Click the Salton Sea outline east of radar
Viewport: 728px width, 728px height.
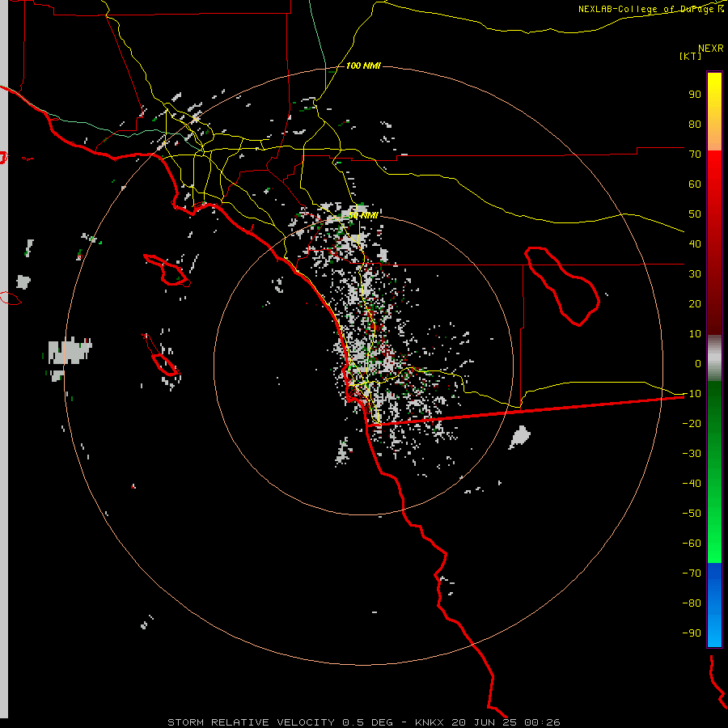click(562, 286)
